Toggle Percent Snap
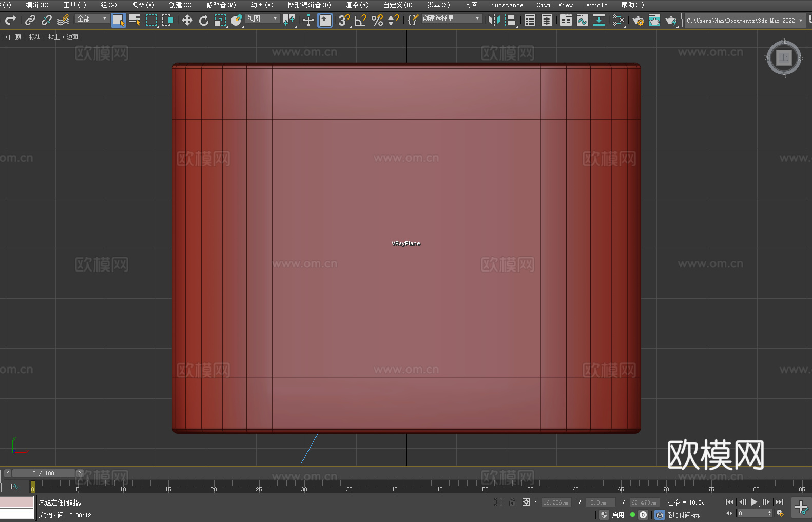 (377, 20)
